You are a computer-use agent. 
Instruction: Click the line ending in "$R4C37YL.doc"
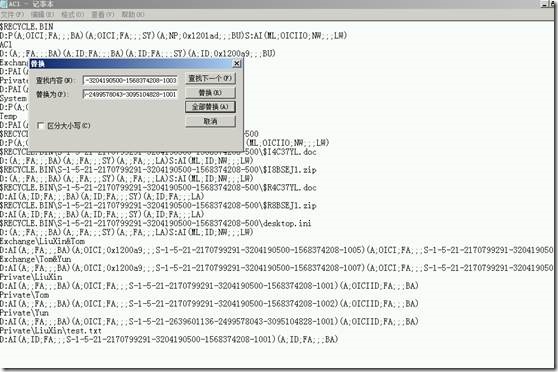[158, 188]
